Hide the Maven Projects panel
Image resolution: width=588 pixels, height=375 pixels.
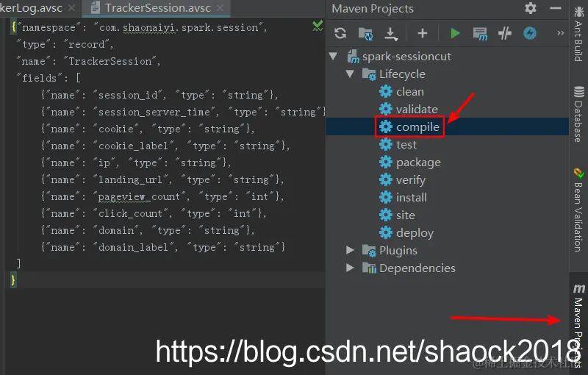click(556, 8)
